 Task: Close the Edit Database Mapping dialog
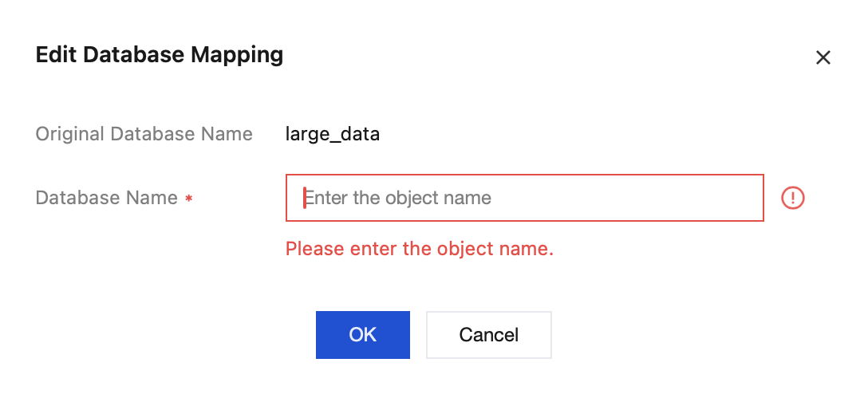823,57
